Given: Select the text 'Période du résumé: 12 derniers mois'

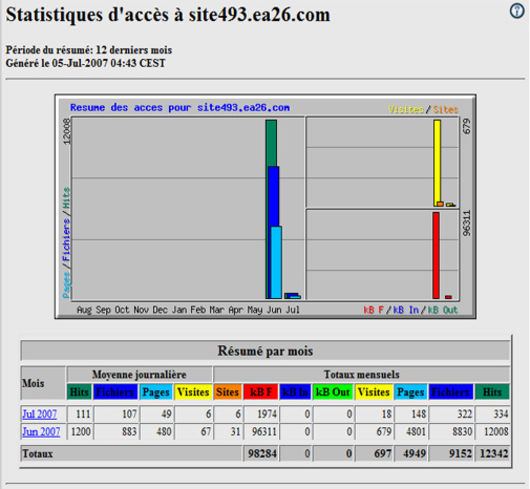Looking at the screenshot, I should pyautogui.click(x=89, y=50).
